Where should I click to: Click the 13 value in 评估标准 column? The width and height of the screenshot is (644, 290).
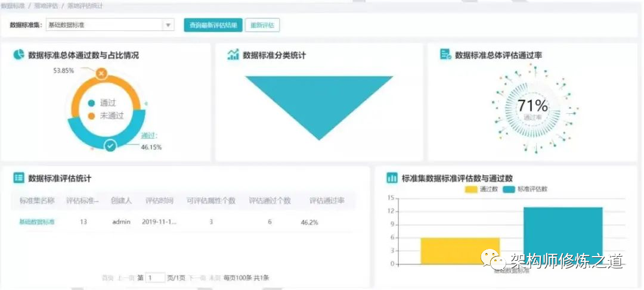click(x=83, y=222)
